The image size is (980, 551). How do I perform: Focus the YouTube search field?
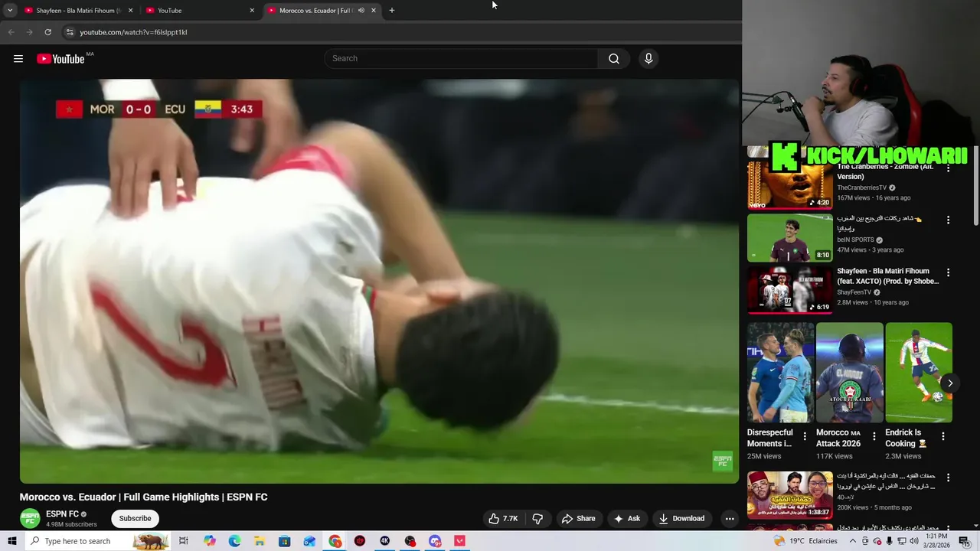[x=461, y=59]
